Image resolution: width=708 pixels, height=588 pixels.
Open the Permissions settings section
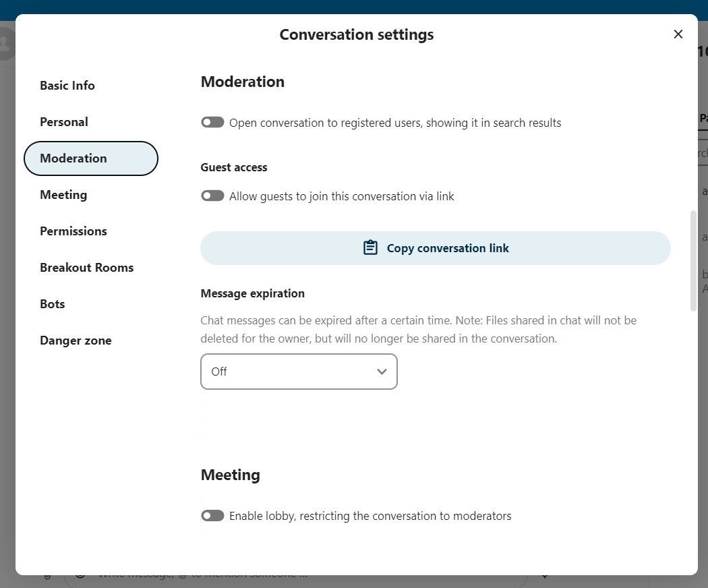point(73,231)
